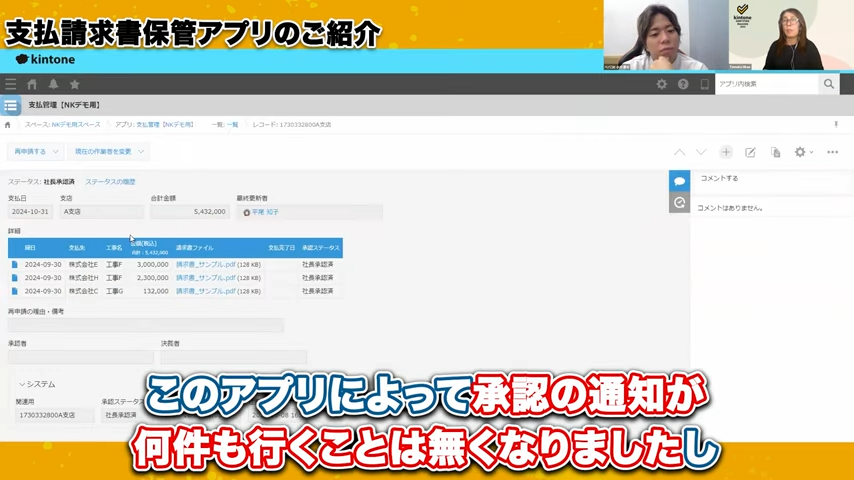Open row detail icon for 株式会社E
This screenshot has width=854, height=480.
pyautogui.click(x=15, y=264)
